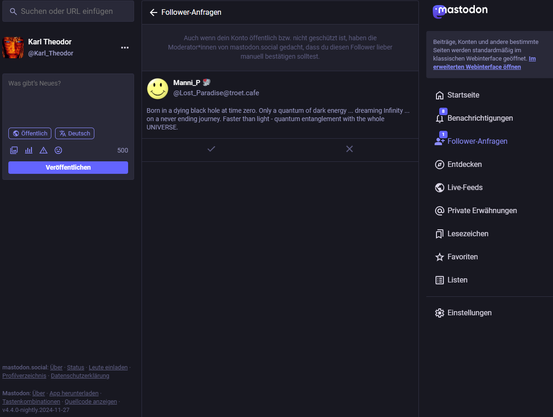Change post language via Deutsch dropdown
The image size is (553, 417).
pos(75,133)
